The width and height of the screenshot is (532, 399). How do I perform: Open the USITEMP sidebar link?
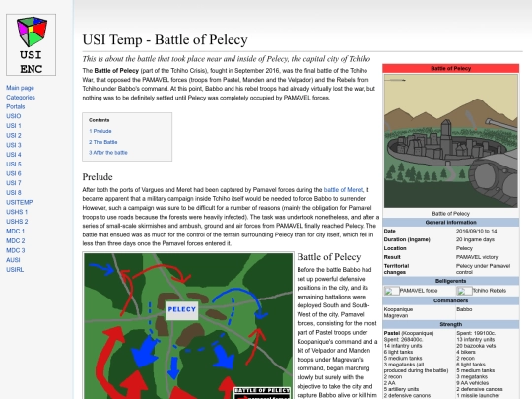[20, 202]
